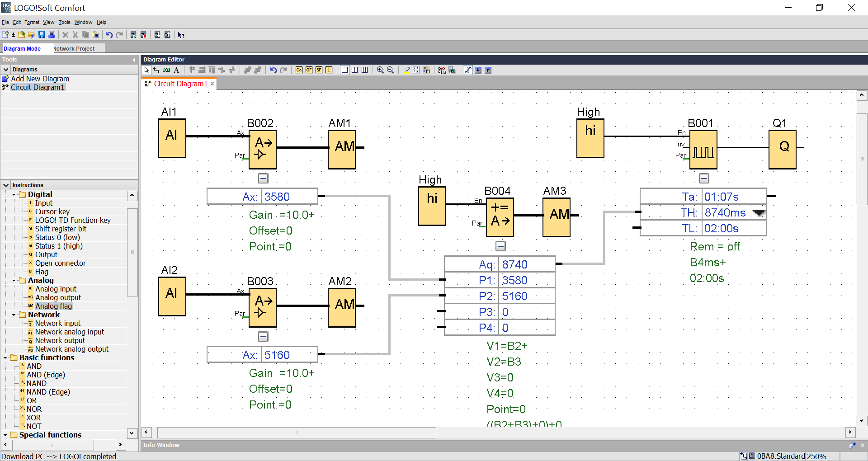Choose the text annotation A tool

pos(176,70)
